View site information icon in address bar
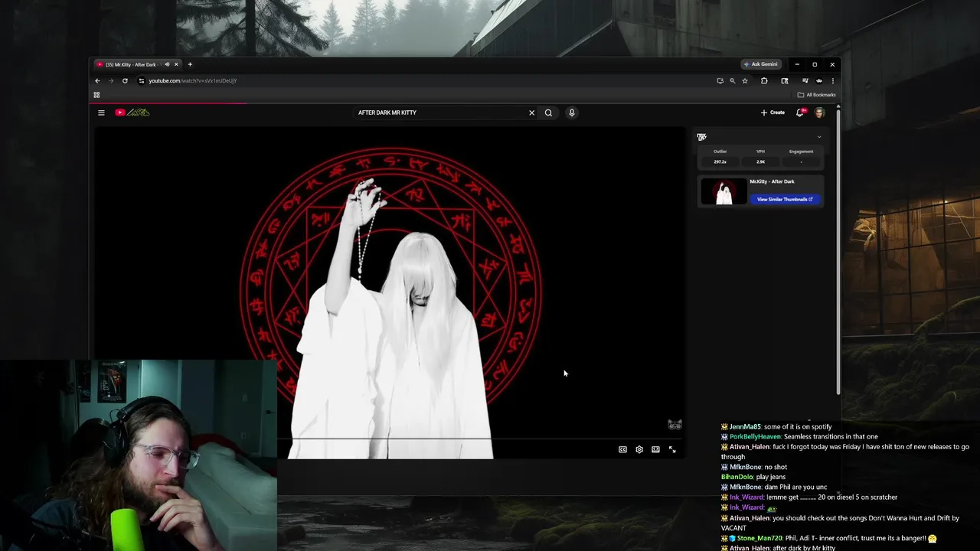 click(x=141, y=80)
